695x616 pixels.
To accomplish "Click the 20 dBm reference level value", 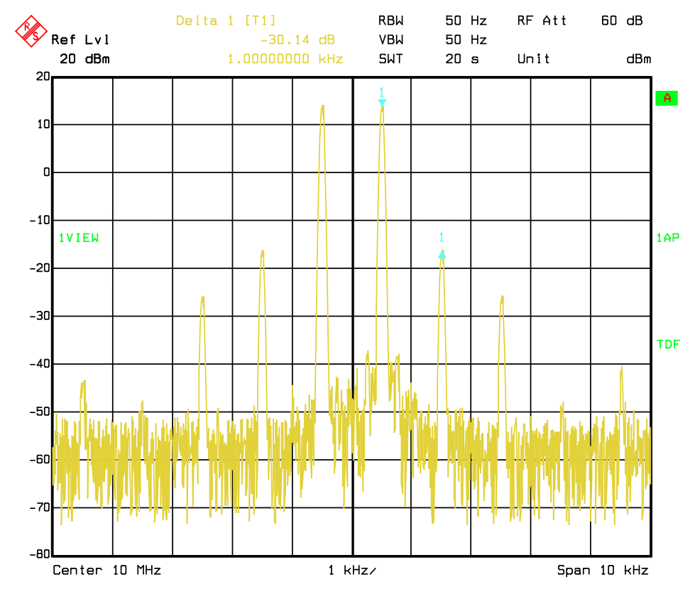I will pos(84,59).
